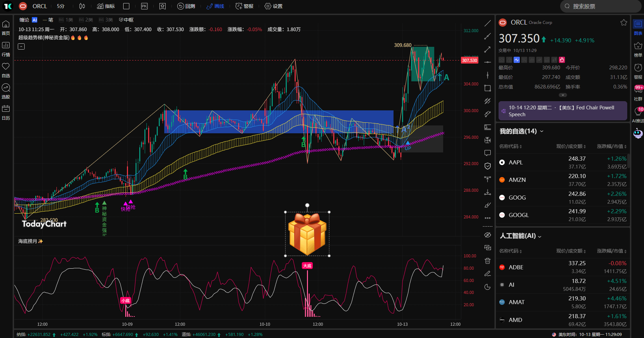
Task: Collapse the 我的自选(14) watchlist section
Action: pyautogui.click(x=542, y=131)
